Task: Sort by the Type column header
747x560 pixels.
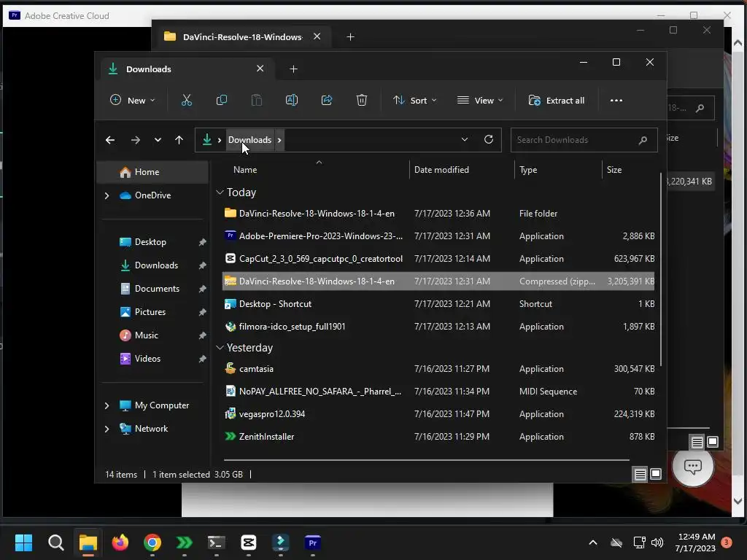Action: pos(528,170)
